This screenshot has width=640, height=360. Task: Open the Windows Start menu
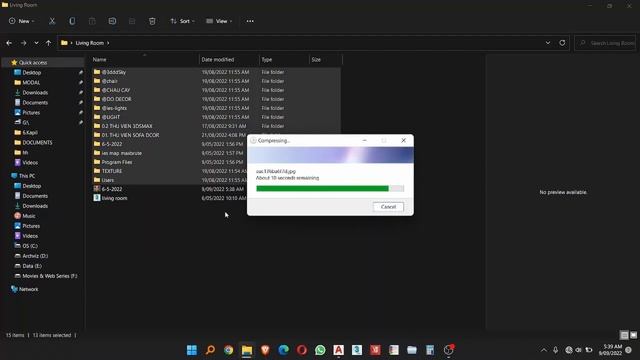click(191, 350)
